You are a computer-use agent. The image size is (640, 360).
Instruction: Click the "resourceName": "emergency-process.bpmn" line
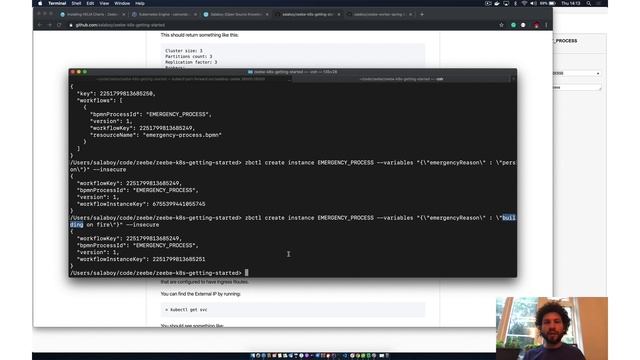point(156,135)
